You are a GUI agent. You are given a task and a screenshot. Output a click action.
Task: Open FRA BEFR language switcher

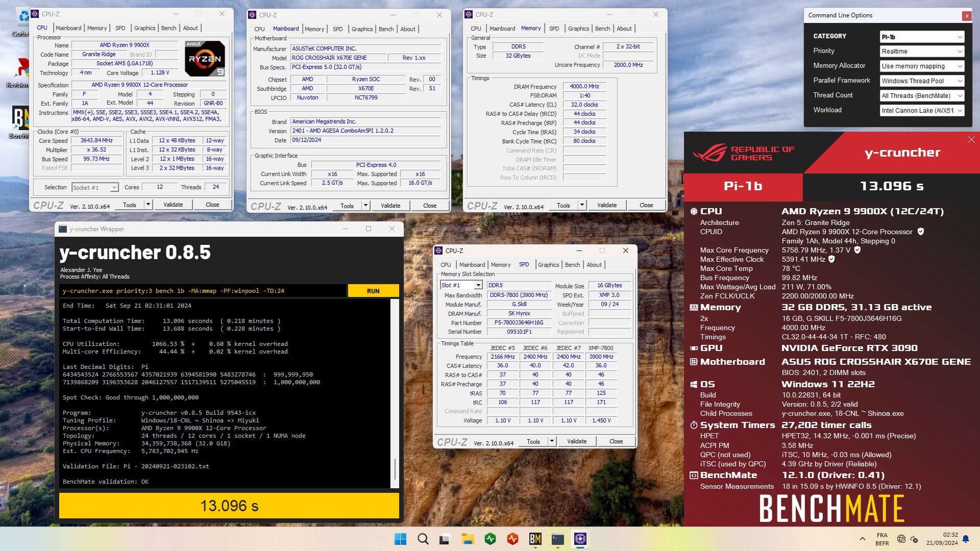click(882, 539)
